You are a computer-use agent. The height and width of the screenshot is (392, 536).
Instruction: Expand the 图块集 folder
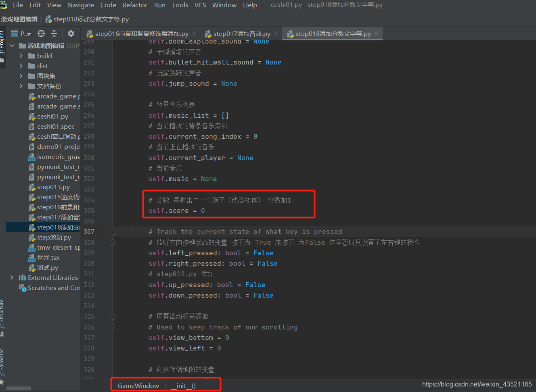point(21,76)
